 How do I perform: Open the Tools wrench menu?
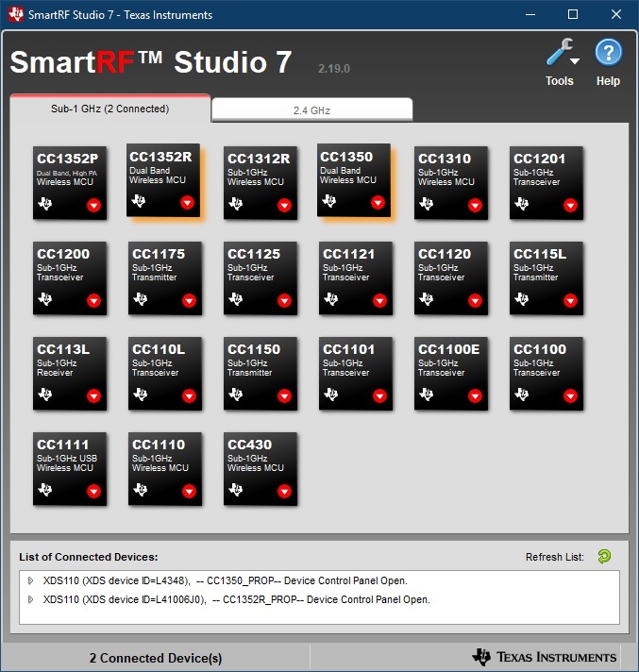click(563, 53)
